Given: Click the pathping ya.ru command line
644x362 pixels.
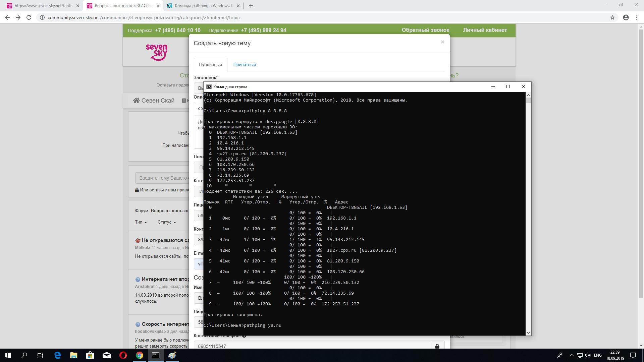Looking at the screenshot, I should click(243, 325).
